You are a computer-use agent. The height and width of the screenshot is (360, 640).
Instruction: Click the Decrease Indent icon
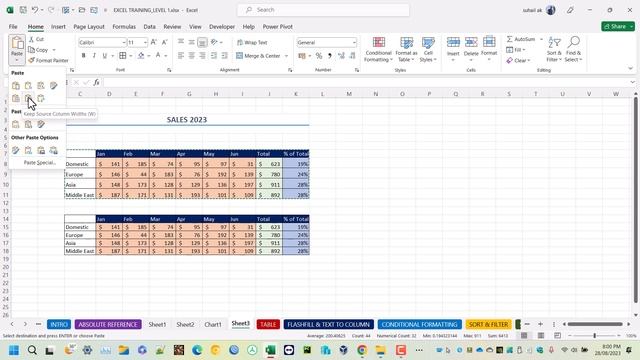(x=214, y=56)
